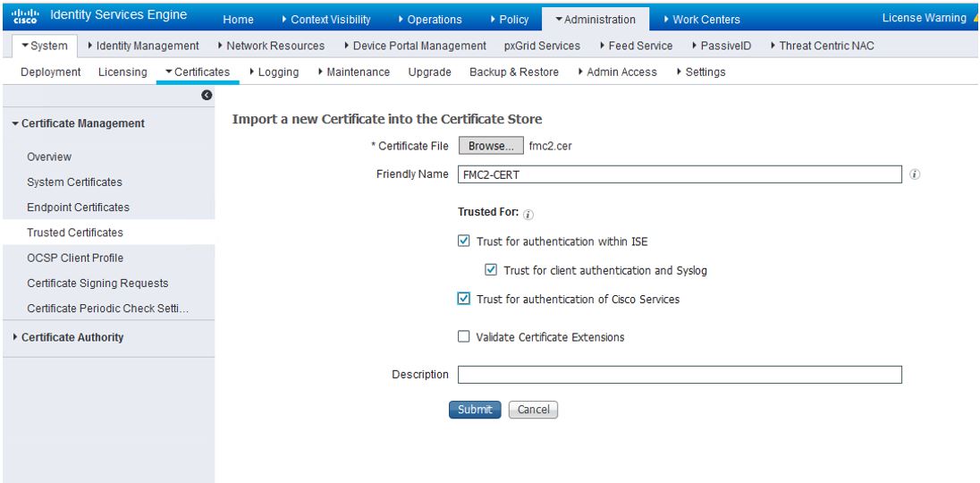Open the Threat Centric NAC submenu
The width and height of the screenshot is (980, 483).
click(x=822, y=46)
